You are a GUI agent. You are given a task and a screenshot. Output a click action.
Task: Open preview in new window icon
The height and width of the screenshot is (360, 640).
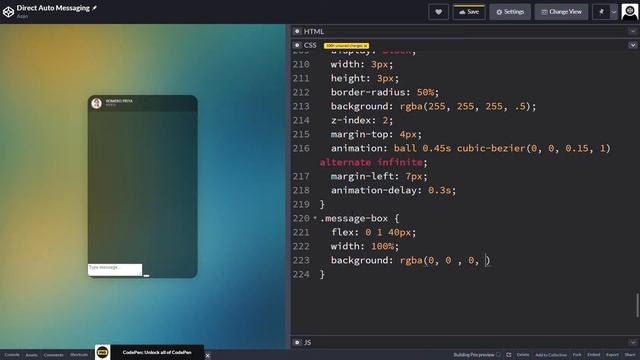(x=509, y=355)
